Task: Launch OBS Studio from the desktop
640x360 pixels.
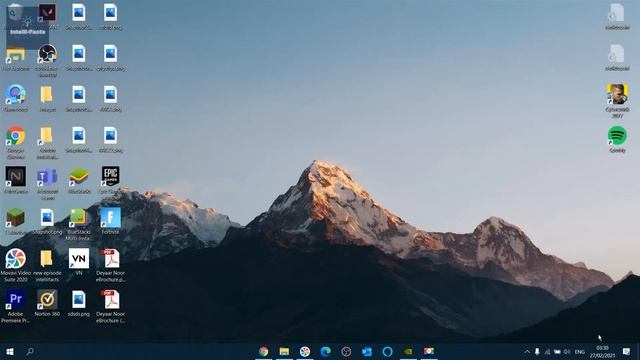Action: [x=47, y=53]
